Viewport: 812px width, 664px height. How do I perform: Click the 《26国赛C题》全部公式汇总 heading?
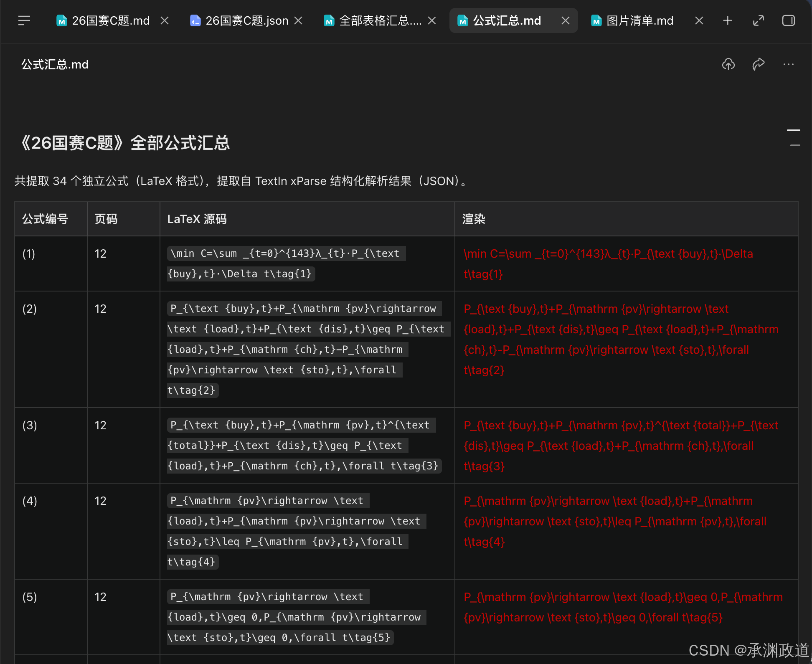tap(124, 143)
